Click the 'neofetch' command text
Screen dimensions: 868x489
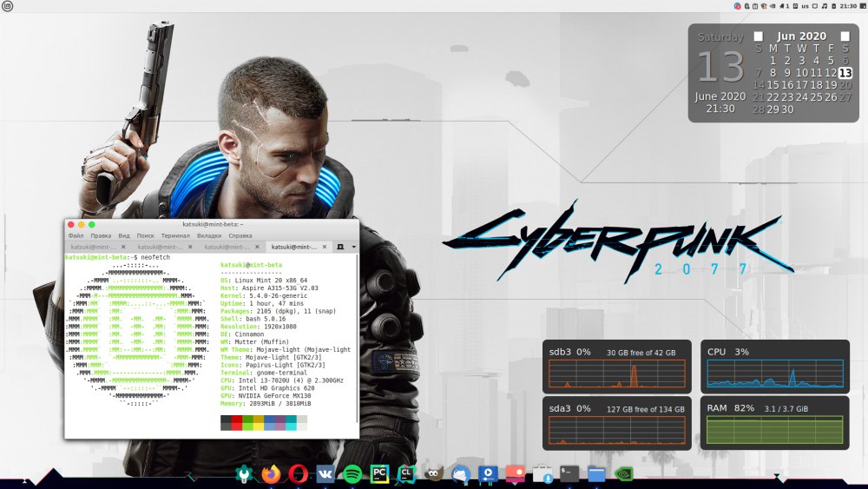pyautogui.click(x=155, y=257)
